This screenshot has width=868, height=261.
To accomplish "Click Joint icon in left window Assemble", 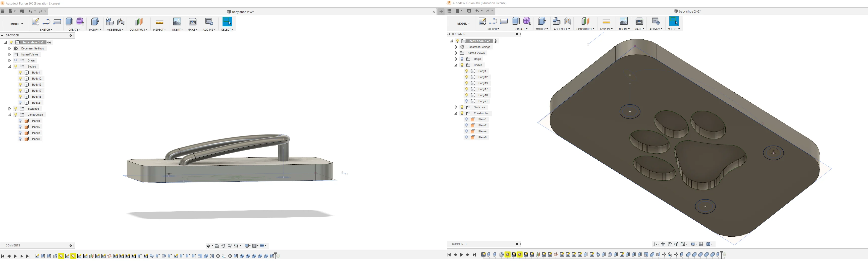I will tap(121, 22).
